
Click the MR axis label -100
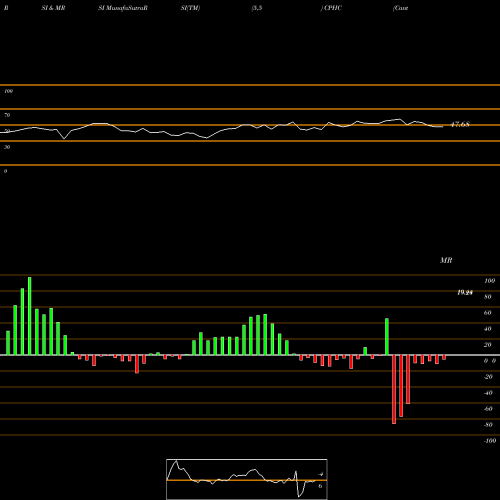[x=490, y=441]
